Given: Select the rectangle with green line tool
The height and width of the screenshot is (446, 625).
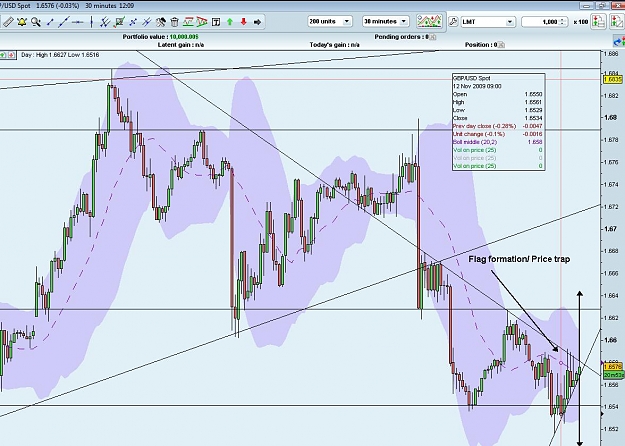Looking at the screenshot, I should point(119,22).
